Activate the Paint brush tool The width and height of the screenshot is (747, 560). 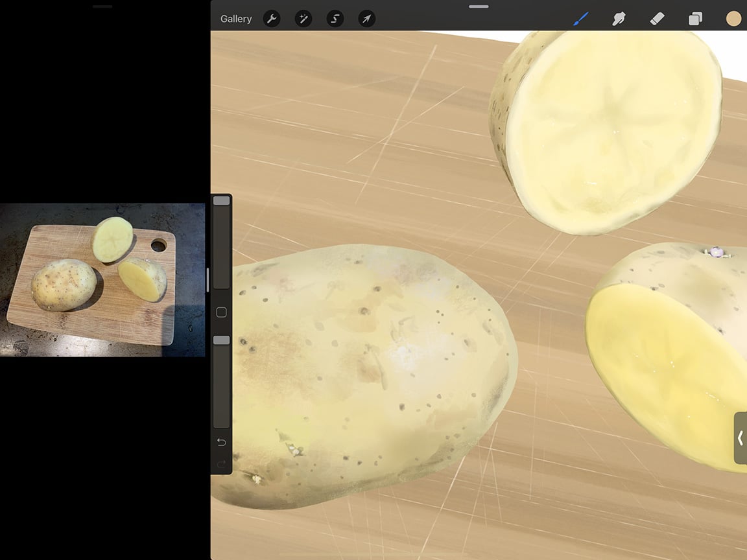click(x=580, y=19)
